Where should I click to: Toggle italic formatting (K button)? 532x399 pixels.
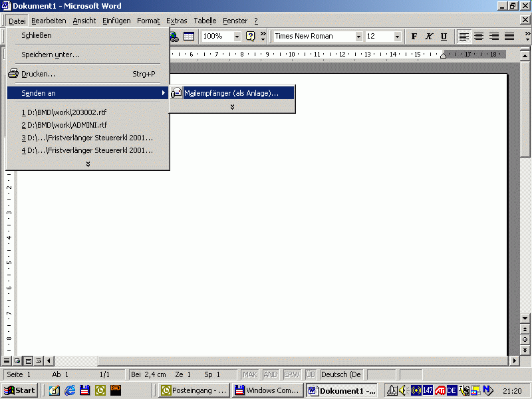point(429,37)
